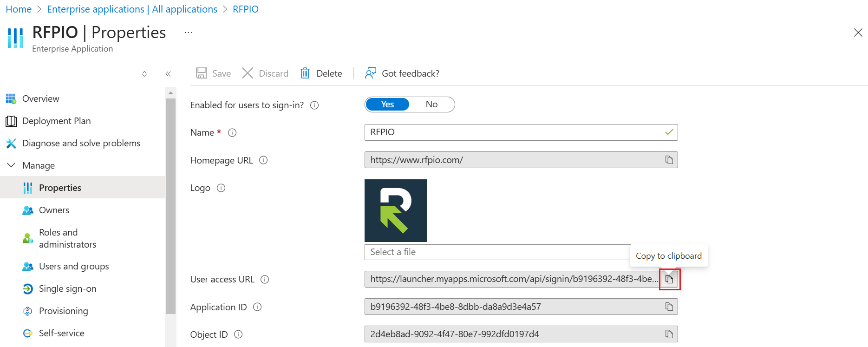Copy the Object ID to clipboard

[669, 334]
